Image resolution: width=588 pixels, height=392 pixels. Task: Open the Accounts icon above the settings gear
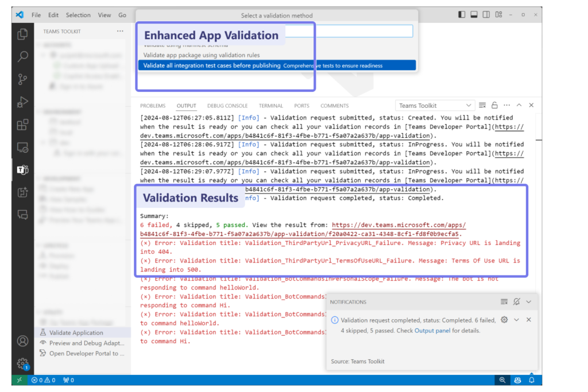(x=22, y=341)
